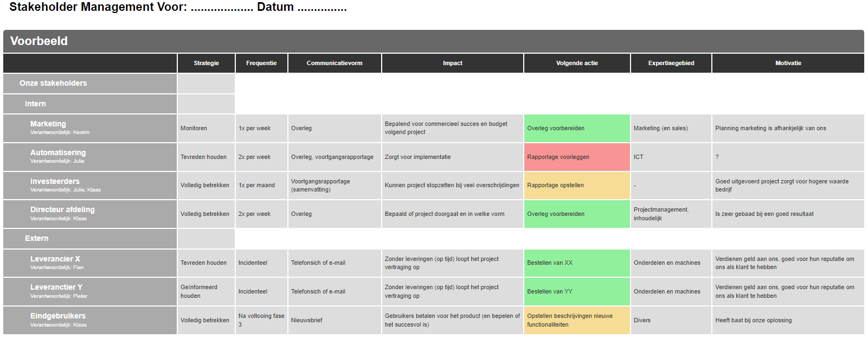Collapse the Intern section row
The width and height of the screenshot is (868, 338).
pyautogui.click(x=35, y=104)
